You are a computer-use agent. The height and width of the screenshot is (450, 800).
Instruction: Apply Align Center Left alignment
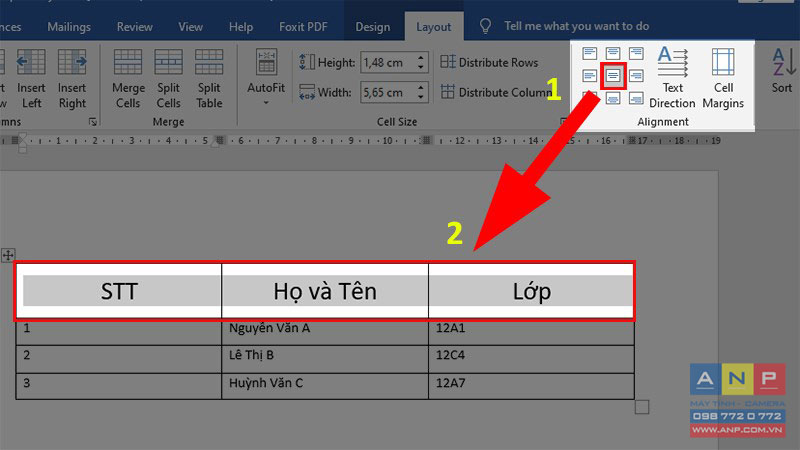589,76
